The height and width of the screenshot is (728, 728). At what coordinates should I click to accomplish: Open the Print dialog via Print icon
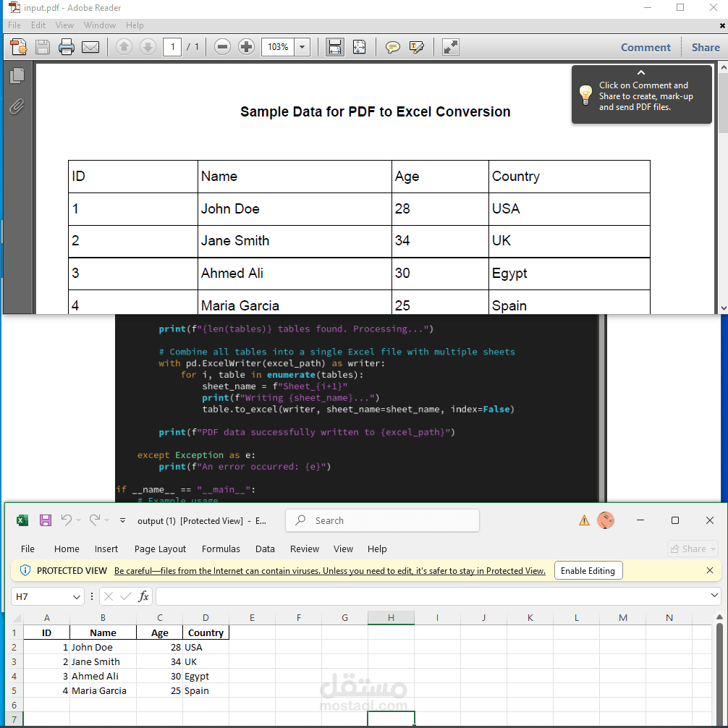point(66,47)
